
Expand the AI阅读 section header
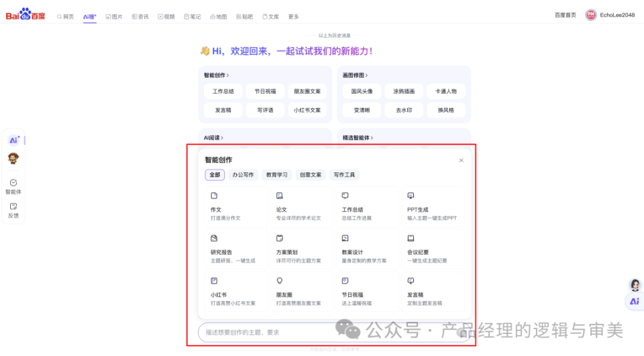213,137
